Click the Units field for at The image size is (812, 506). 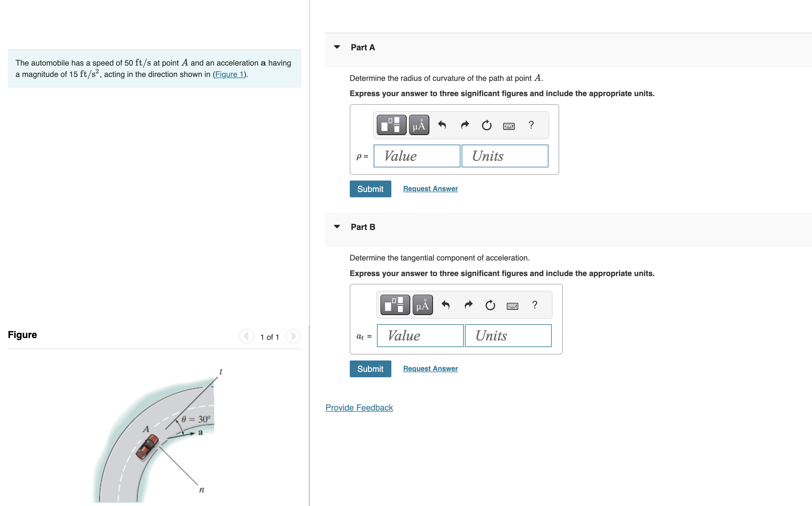coord(508,335)
